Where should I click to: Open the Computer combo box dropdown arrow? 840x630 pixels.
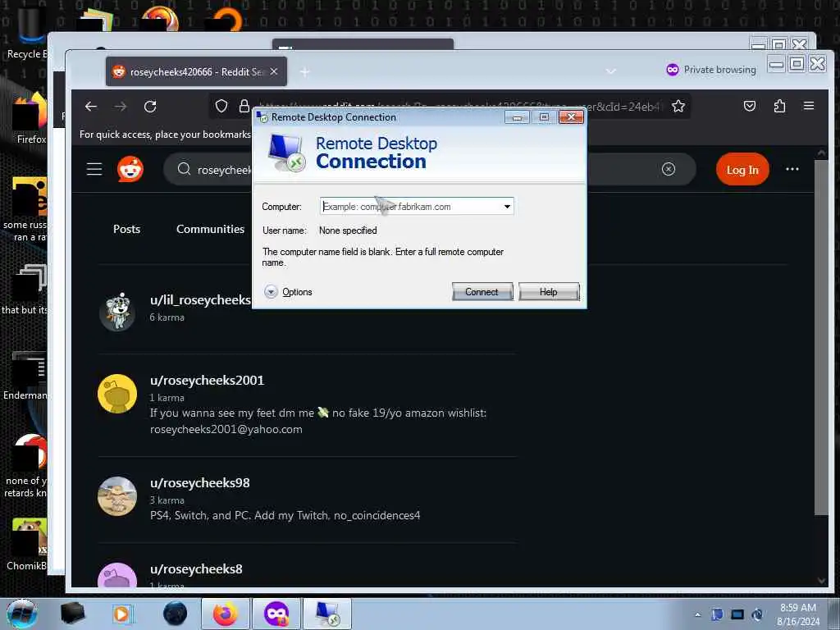click(x=507, y=206)
